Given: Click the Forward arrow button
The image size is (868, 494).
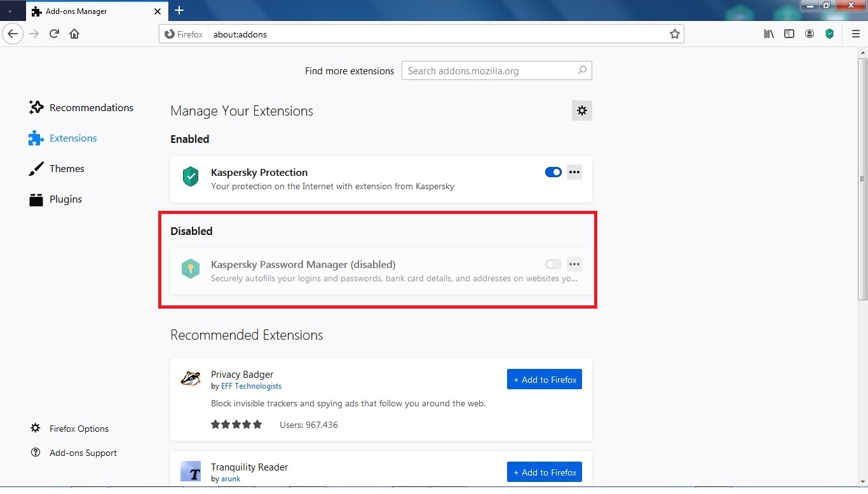Looking at the screenshot, I should click(34, 34).
